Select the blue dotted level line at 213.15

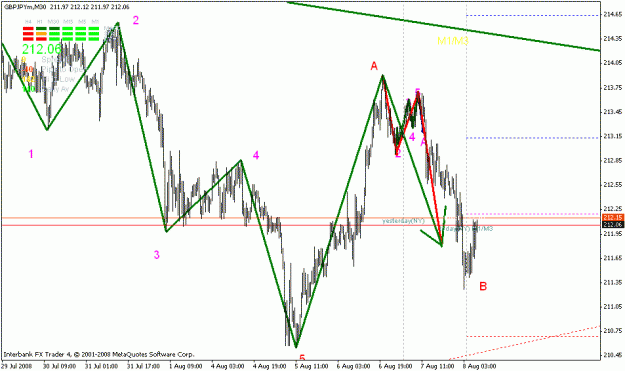pos(533,137)
